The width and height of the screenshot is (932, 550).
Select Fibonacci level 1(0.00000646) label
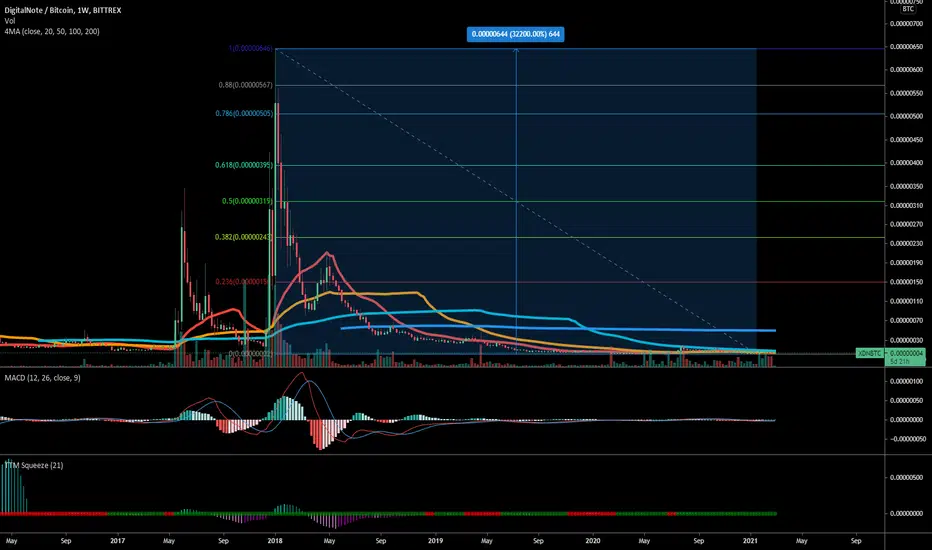coord(250,48)
